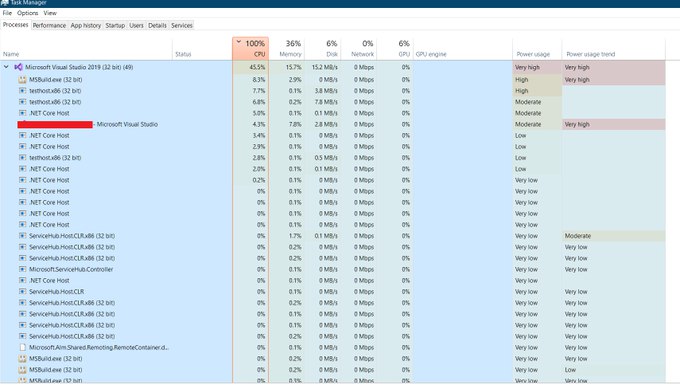Viewport: 680px width, 385px height.
Task: Click the 8.3% CPU value for MSBuild.exe
Action: [x=258, y=80]
